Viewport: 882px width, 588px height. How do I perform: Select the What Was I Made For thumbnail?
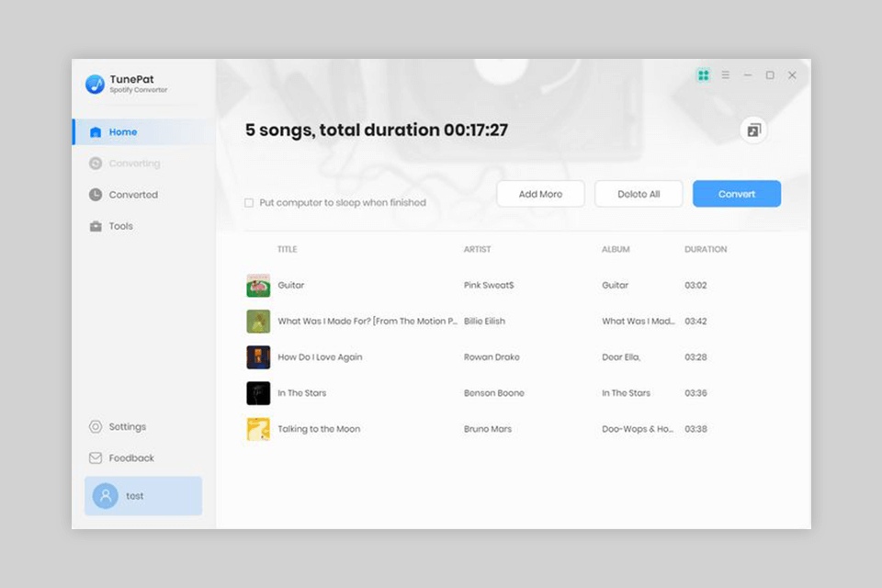tap(258, 322)
